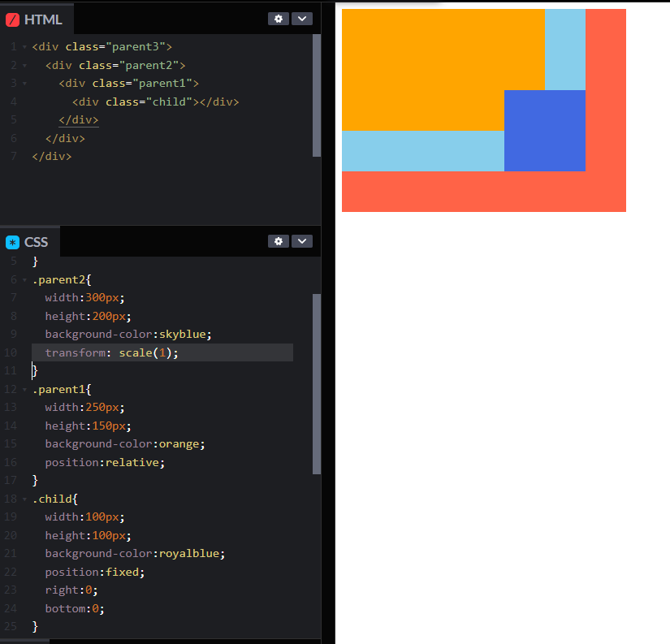Viewport: 670px width, 644px height.
Task: Click '.parent1{' selector text
Action: click(x=62, y=389)
